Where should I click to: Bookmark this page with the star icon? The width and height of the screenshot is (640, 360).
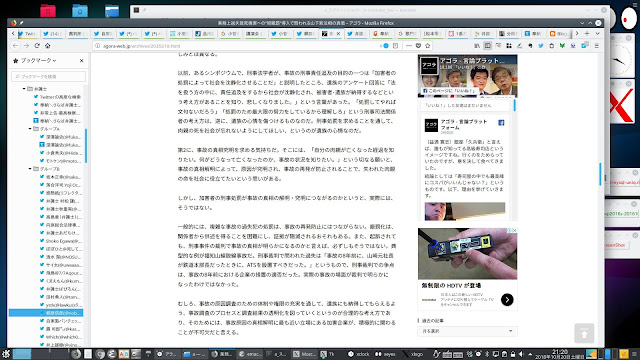(428, 46)
